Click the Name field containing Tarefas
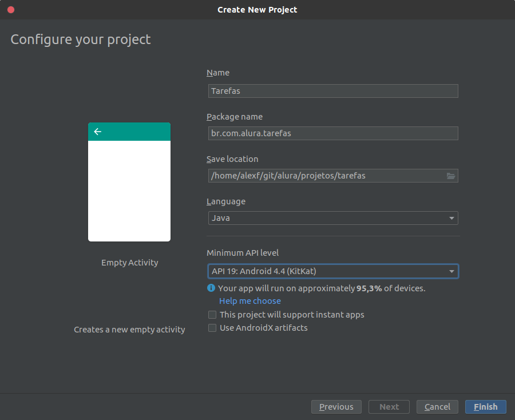This screenshot has width=515, height=420. pyautogui.click(x=333, y=91)
